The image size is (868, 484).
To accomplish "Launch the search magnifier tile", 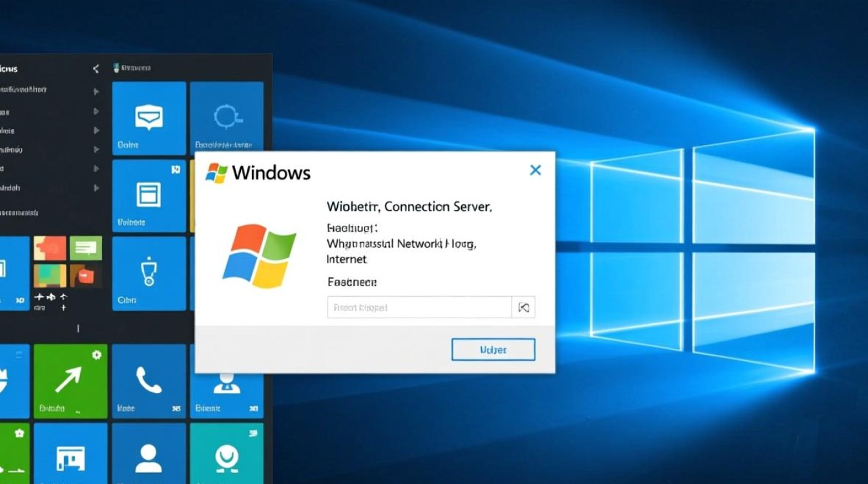I will click(227, 117).
